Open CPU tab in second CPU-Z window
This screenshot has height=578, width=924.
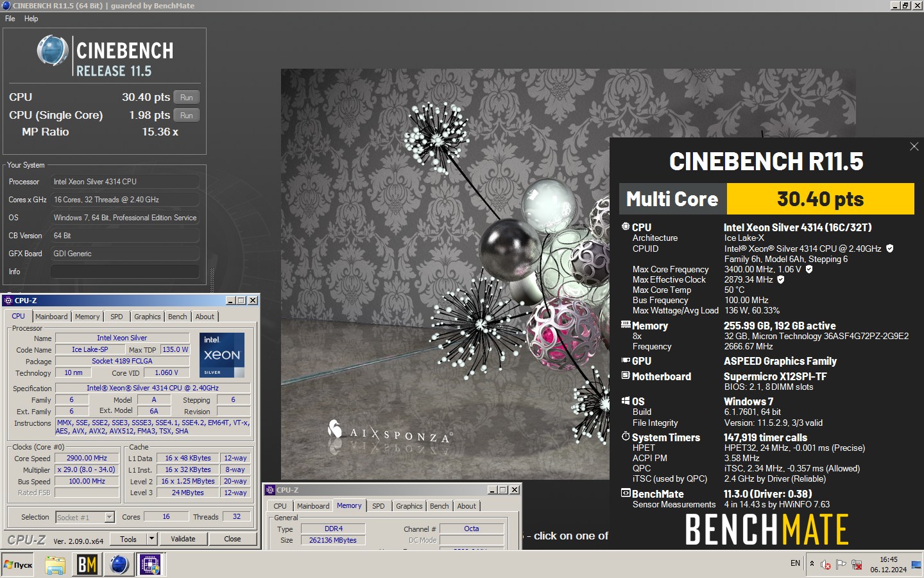(280, 506)
